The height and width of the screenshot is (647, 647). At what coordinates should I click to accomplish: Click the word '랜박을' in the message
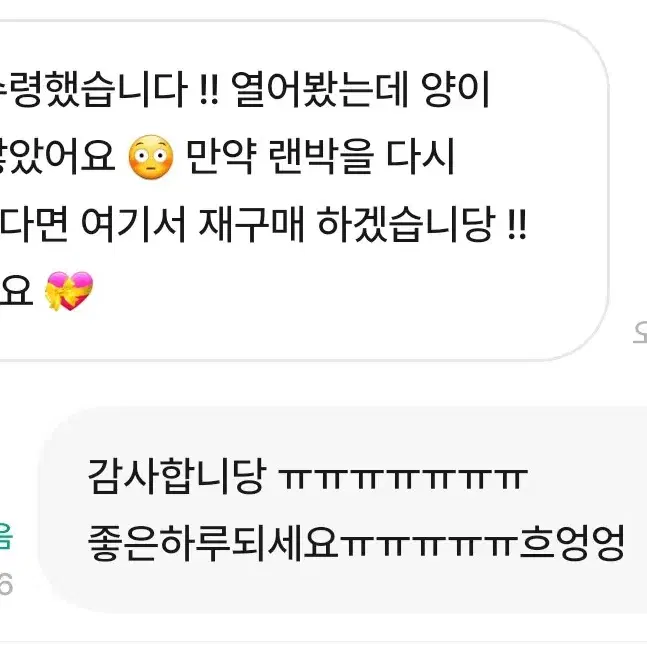coord(321,157)
